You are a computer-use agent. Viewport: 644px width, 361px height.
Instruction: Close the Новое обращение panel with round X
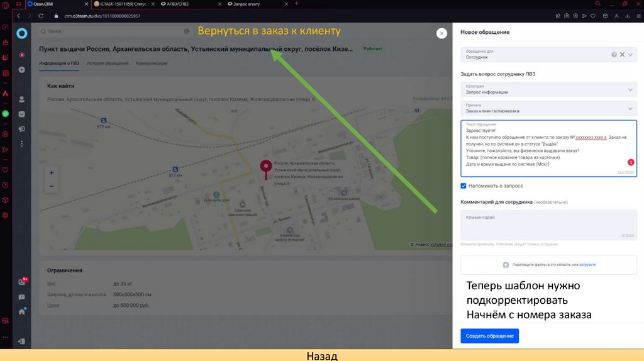pyautogui.click(x=441, y=33)
